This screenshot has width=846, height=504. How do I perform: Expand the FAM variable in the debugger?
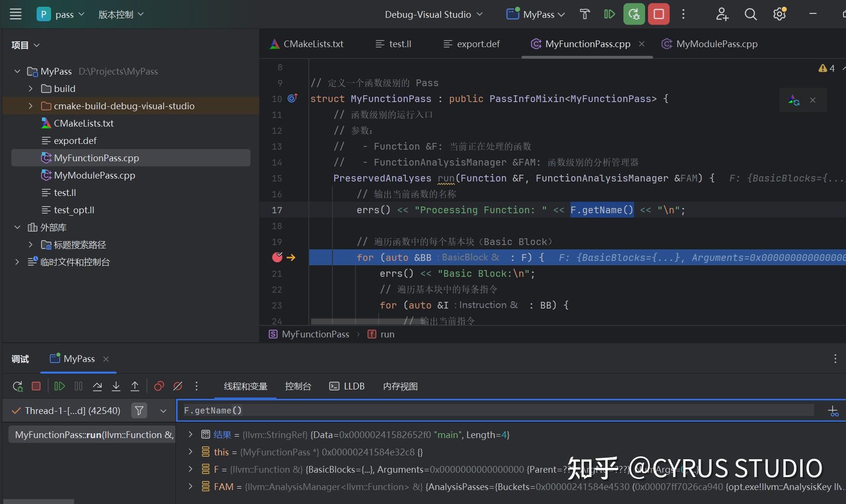pyautogui.click(x=189, y=487)
